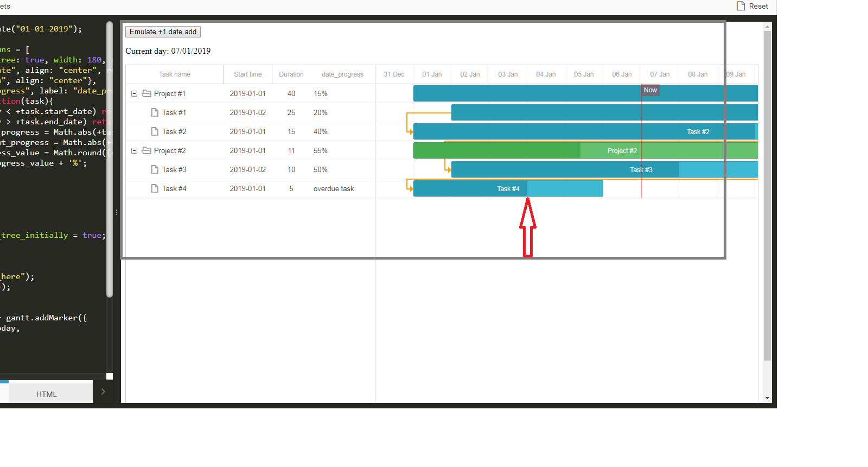This screenshot has width=868, height=467.
Task: Click the Task #1 document icon
Action: (155, 112)
